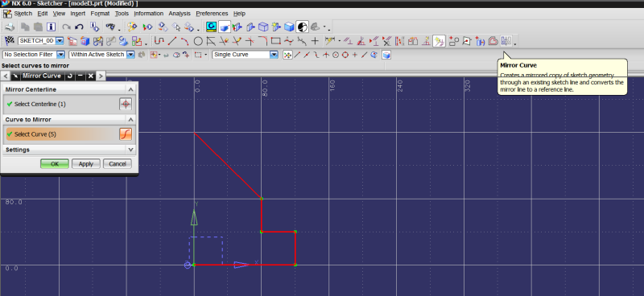Click the centerline selection crosshair icon
Screen dimensions: 644x296
click(126, 104)
